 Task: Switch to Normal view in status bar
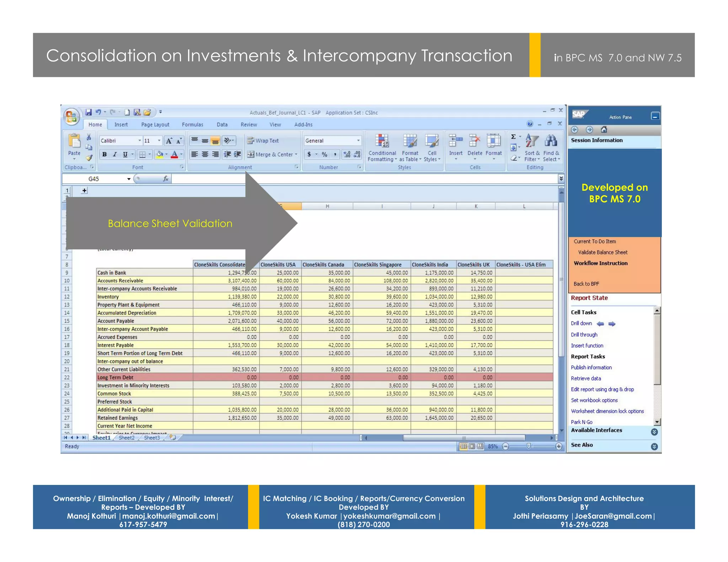(464, 446)
